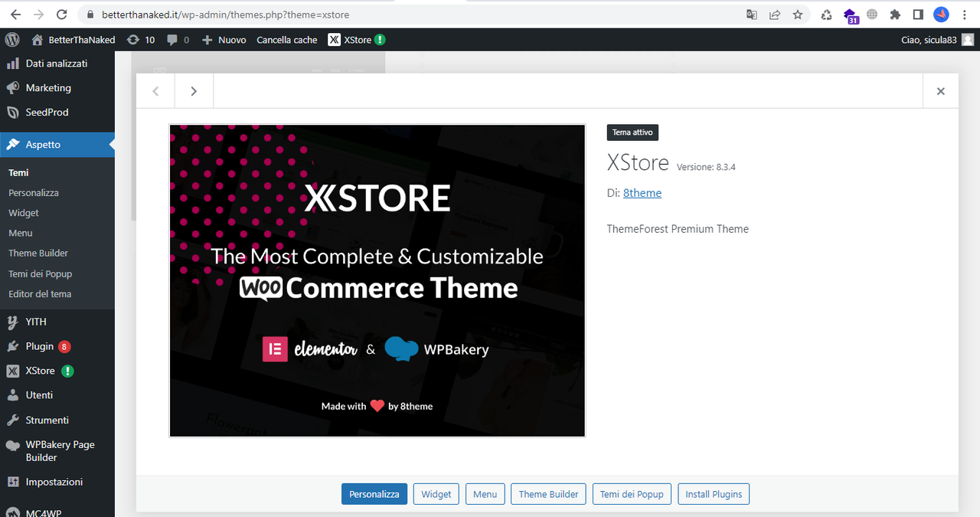Screen dimensions: 980x517
Task: Click Cancella cache in admin bar
Action: [x=287, y=40]
